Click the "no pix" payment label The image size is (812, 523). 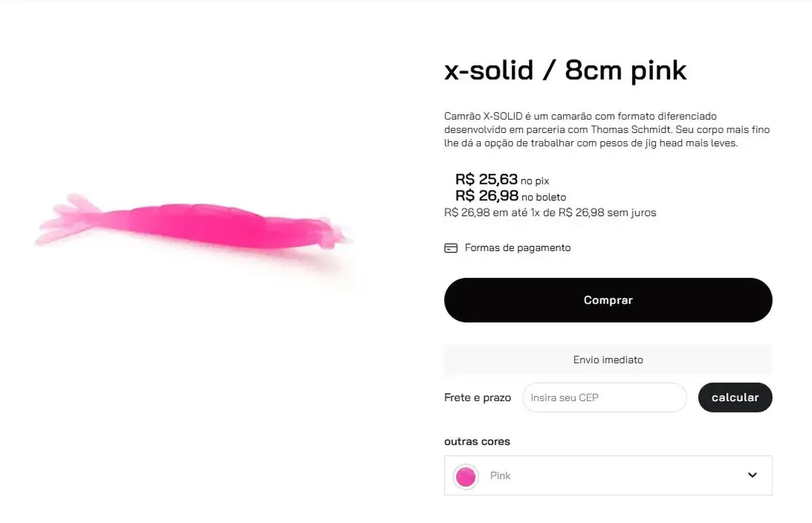[x=535, y=181]
